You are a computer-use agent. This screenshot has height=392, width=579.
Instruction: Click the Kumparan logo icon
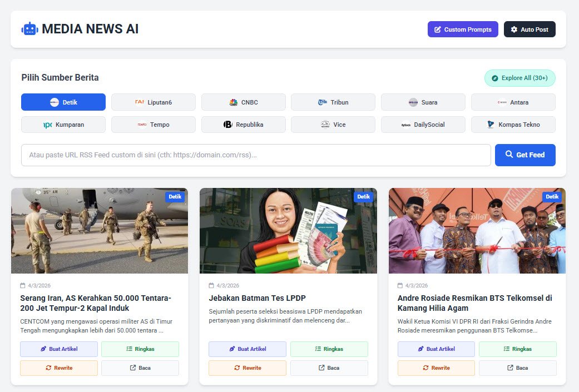(47, 125)
